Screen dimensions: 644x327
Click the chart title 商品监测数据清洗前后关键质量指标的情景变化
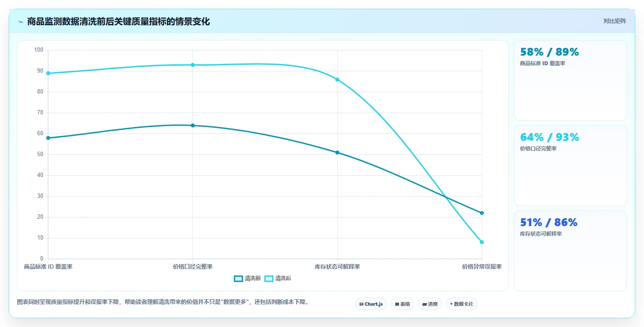coord(118,22)
